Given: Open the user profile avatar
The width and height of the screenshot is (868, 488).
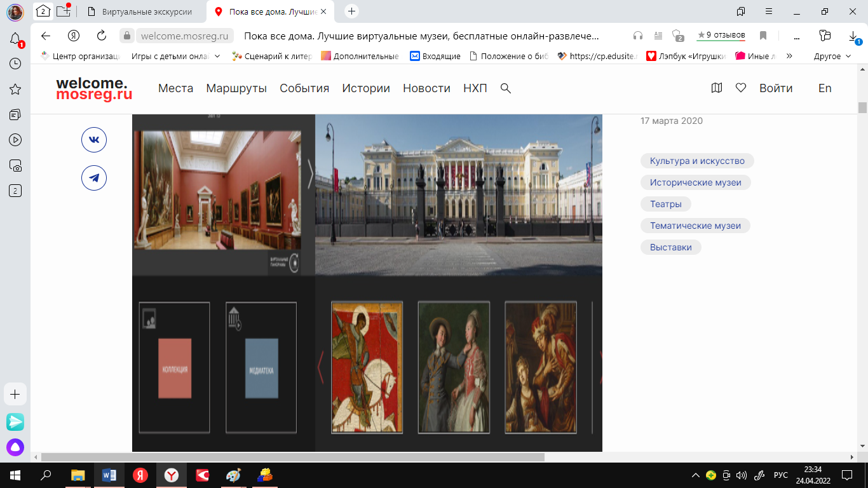Looking at the screenshot, I should coord(15,11).
